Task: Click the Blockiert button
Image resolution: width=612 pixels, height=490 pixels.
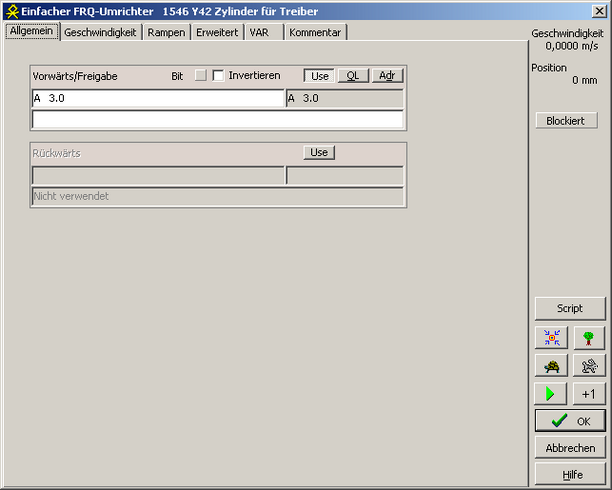Action: point(566,120)
